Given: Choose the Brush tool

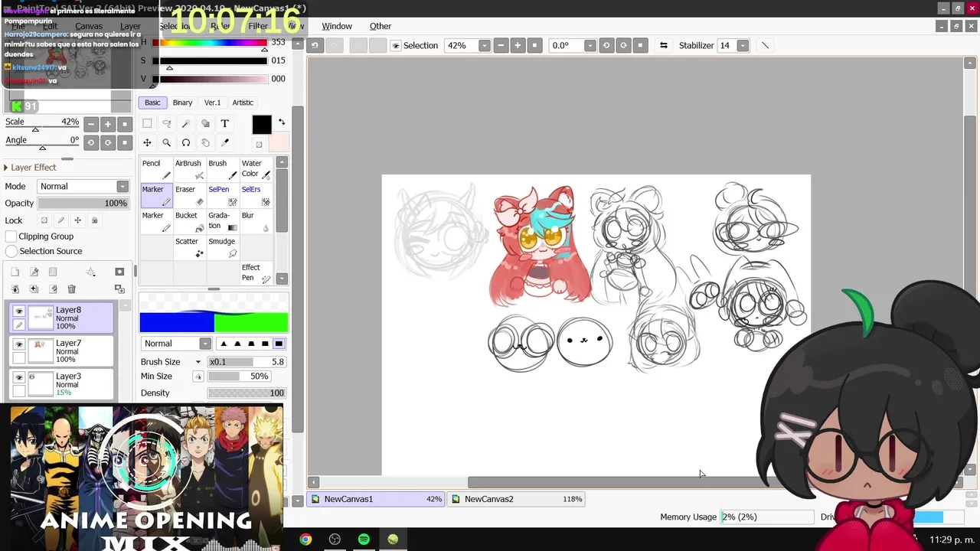Looking at the screenshot, I should click(223, 169).
